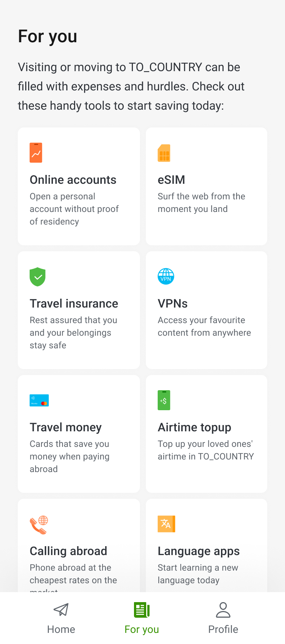Select the Language apps heading
This screenshot has height=644, width=285.
[199, 551]
